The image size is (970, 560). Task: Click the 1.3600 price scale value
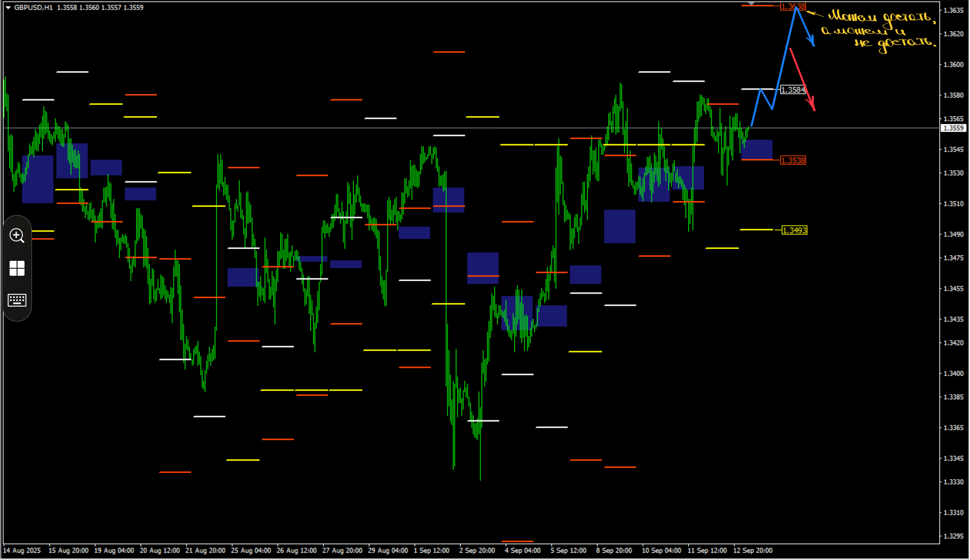[x=953, y=65]
